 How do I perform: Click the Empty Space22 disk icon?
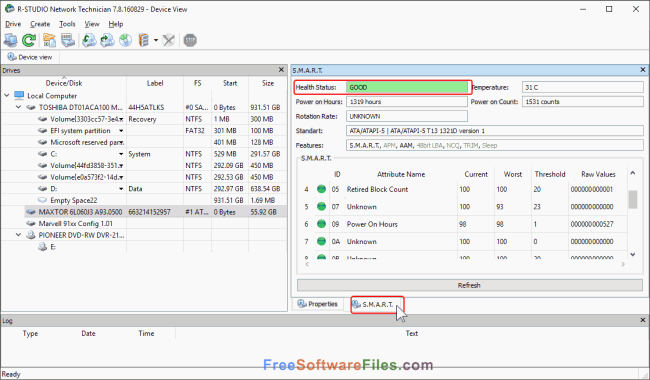[x=42, y=200]
